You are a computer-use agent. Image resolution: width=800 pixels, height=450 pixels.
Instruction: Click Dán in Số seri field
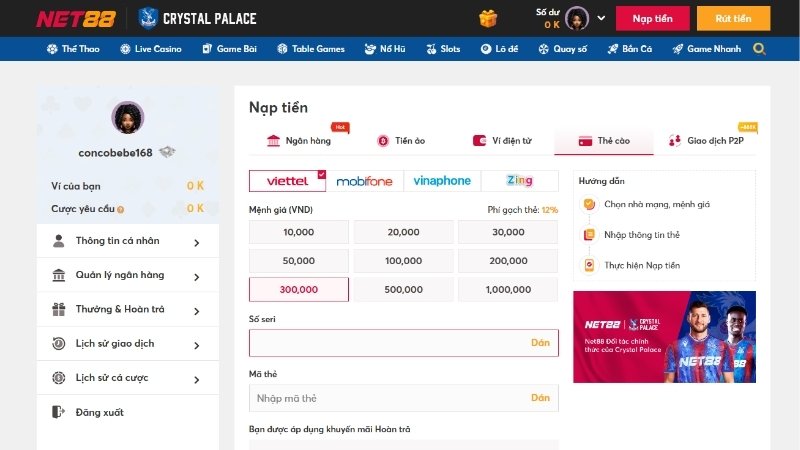[540, 342]
